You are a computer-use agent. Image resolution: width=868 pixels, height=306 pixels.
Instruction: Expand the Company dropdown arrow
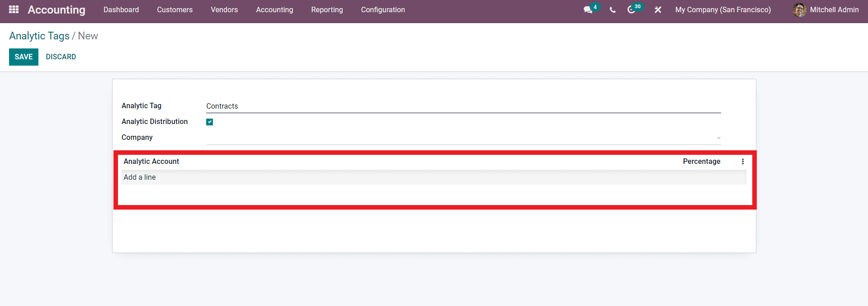pyautogui.click(x=718, y=138)
